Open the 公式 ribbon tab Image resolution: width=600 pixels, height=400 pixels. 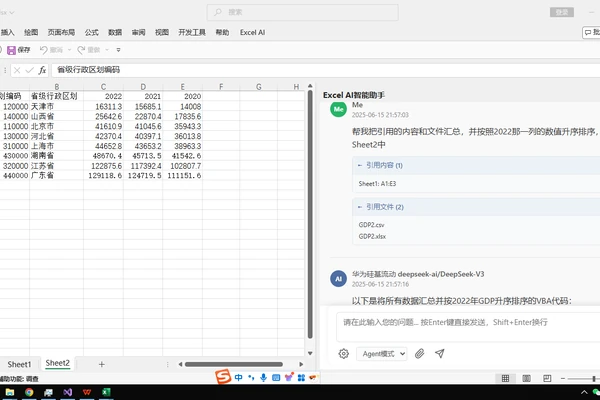(91, 33)
